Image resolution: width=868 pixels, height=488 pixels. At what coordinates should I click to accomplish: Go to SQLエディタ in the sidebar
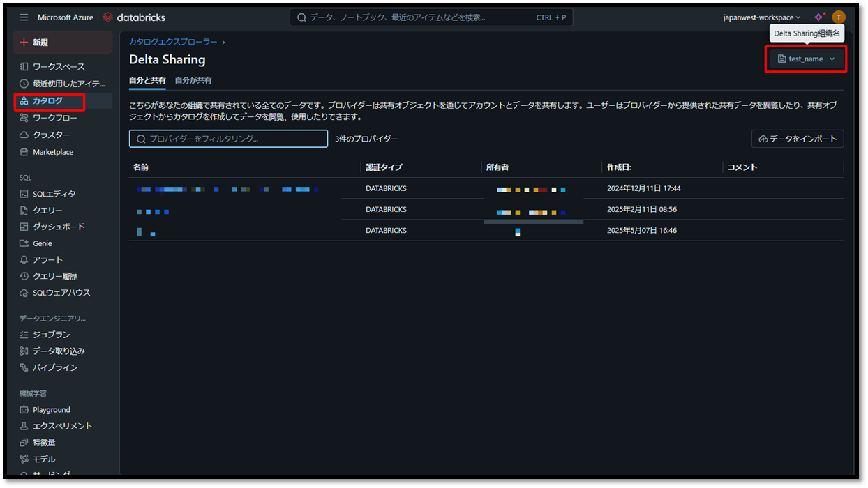click(x=54, y=194)
